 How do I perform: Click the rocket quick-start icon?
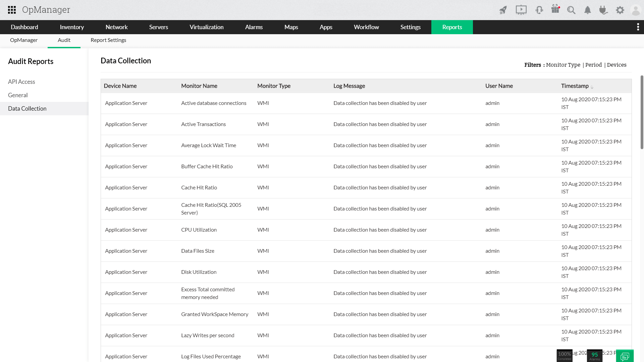(x=503, y=10)
